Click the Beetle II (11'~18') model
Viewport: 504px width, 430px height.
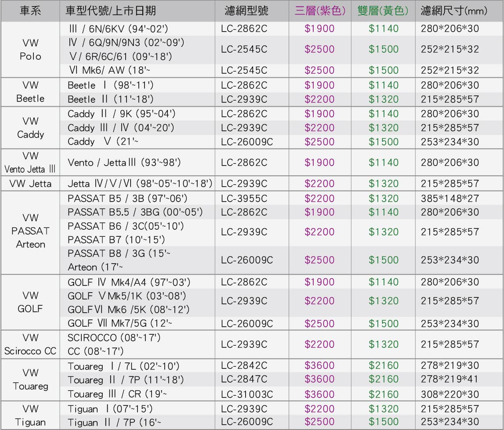tap(110, 99)
